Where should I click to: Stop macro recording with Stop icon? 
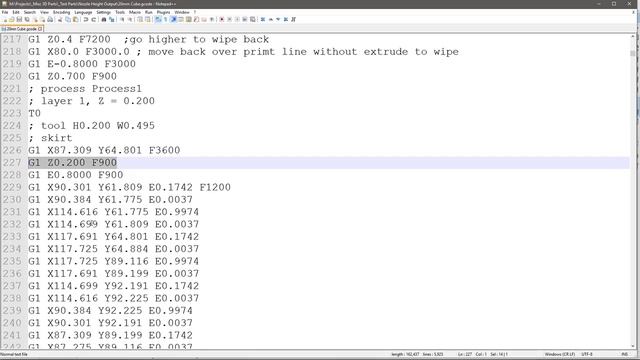pos(229,20)
